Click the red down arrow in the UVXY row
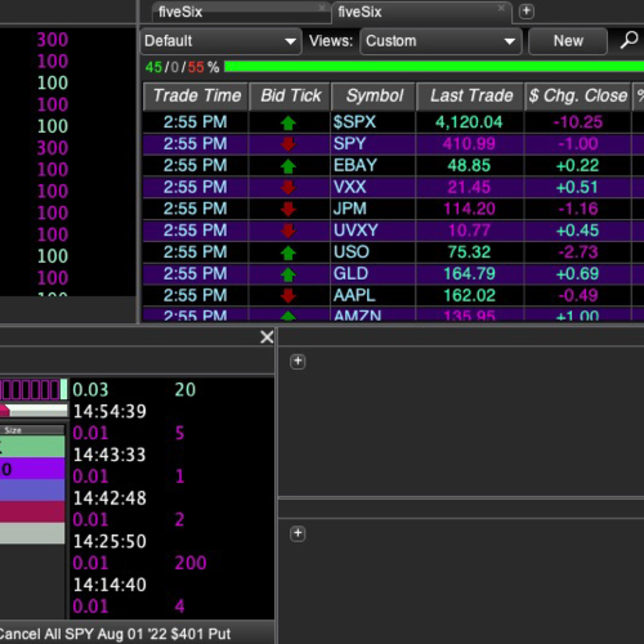Screen dimensions: 644x644 (288, 231)
